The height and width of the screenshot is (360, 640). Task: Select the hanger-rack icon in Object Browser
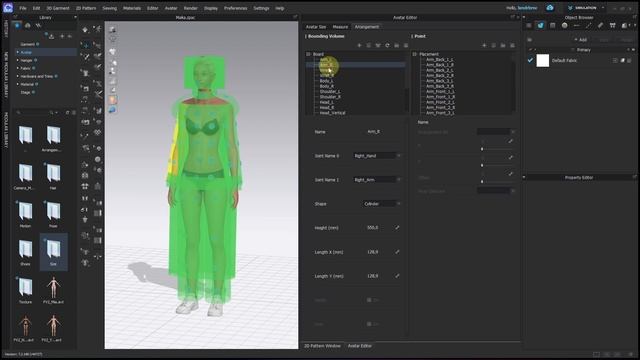[612, 25]
